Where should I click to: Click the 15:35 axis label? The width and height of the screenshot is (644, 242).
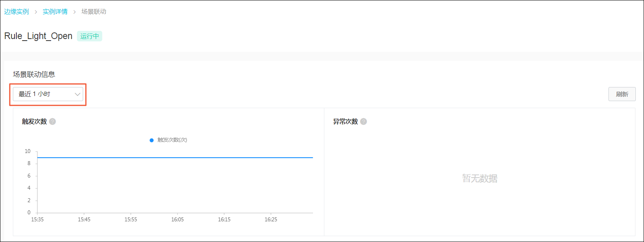[37, 219]
